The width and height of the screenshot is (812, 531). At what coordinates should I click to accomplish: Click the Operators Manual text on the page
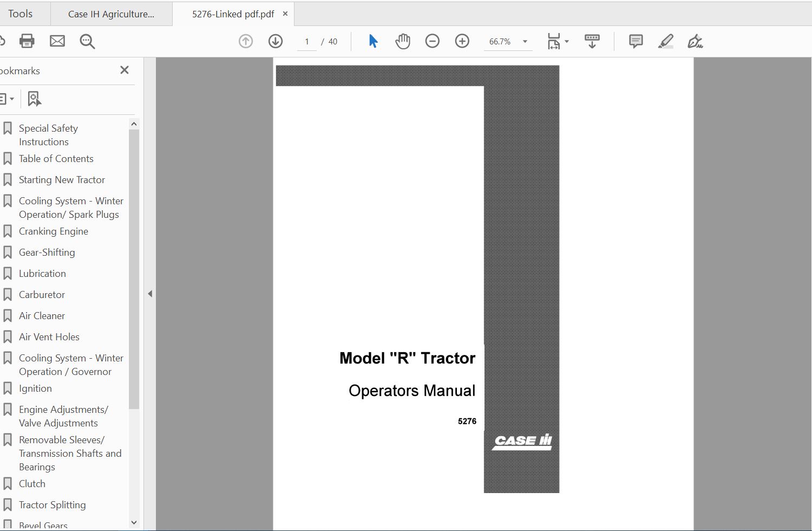412,391
